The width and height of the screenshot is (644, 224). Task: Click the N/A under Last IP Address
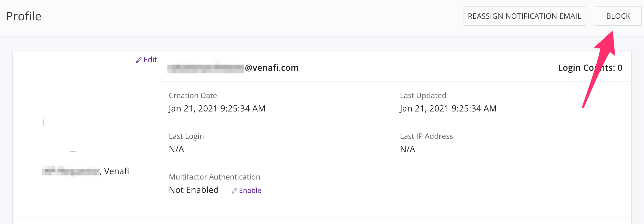pyautogui.click(x=407, y=149)
